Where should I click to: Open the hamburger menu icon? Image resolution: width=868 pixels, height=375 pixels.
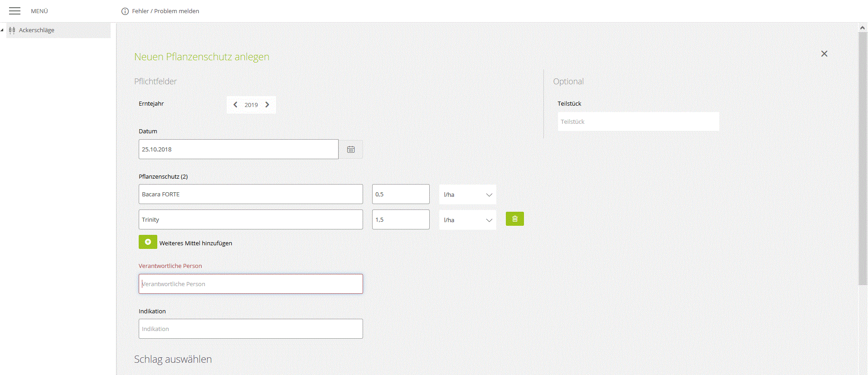point(15,11)
